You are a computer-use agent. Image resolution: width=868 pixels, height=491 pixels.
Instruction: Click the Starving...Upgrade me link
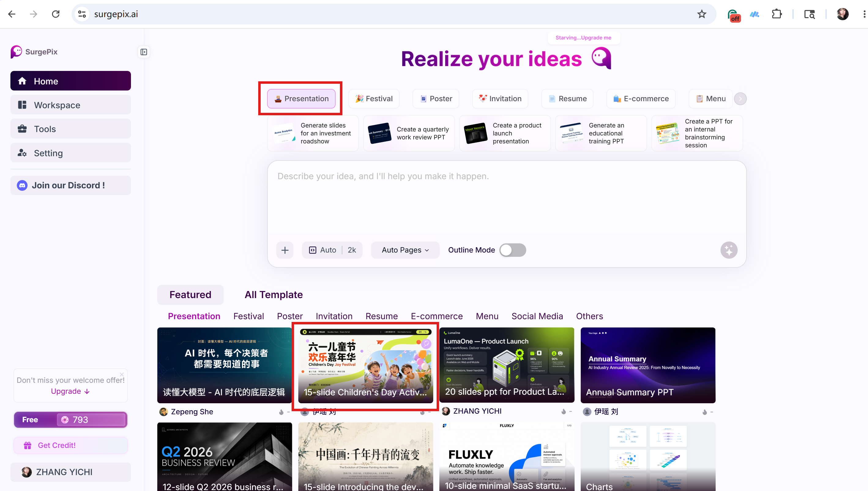click(583, 37)
